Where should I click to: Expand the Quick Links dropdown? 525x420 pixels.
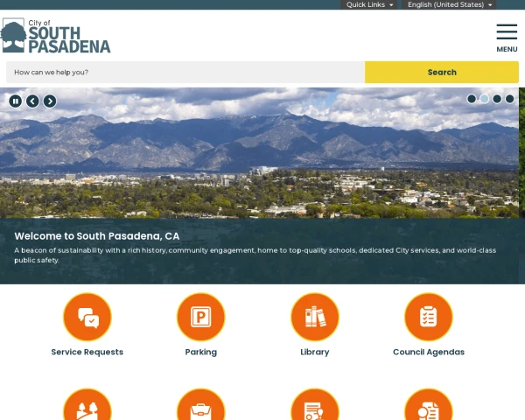click(369, 4)
